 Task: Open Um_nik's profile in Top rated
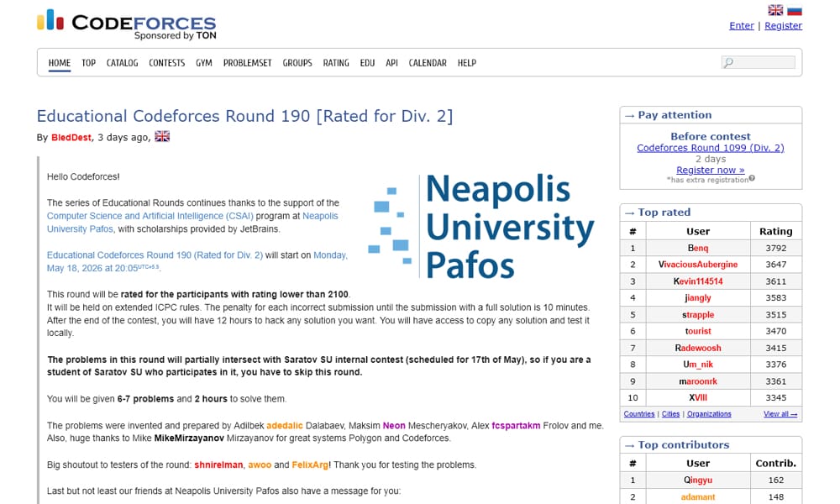click(x=698, y=365)
